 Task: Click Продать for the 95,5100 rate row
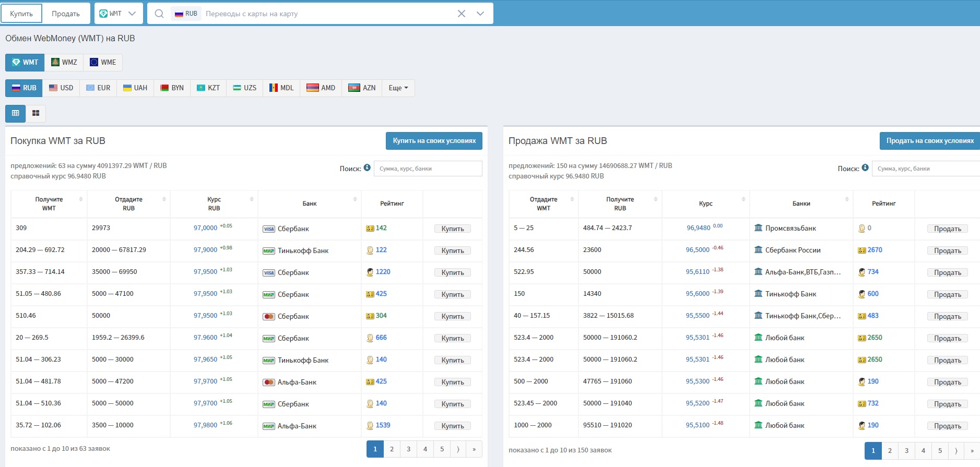click(x=948, y=426)
